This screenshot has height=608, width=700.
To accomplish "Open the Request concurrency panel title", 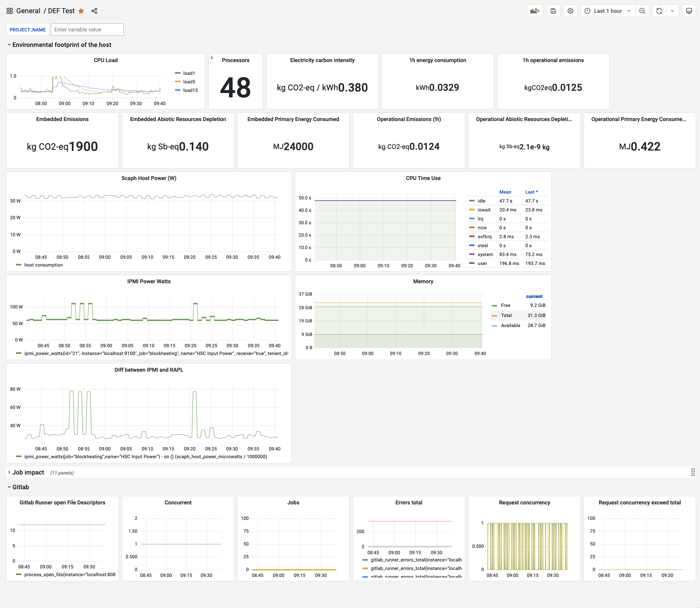I will (525, 502).
